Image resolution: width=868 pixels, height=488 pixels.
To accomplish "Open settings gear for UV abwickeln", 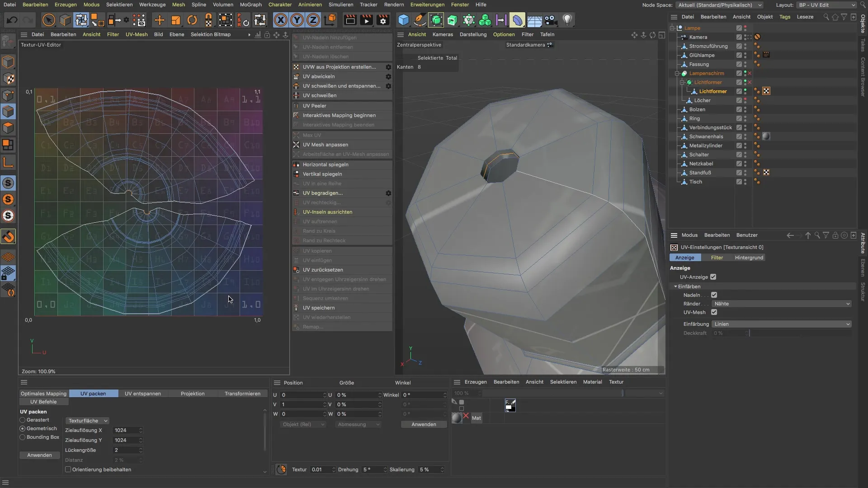I will point(388,76).
